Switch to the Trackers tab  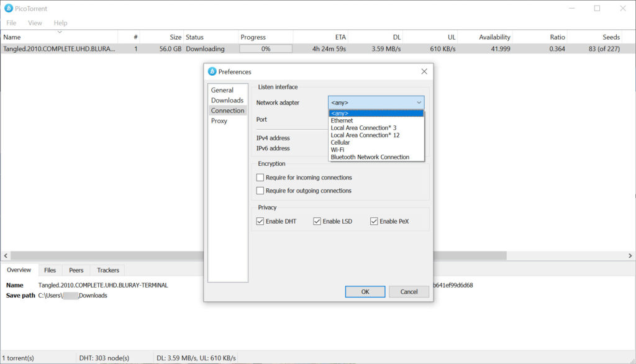[x=108, y=270]
